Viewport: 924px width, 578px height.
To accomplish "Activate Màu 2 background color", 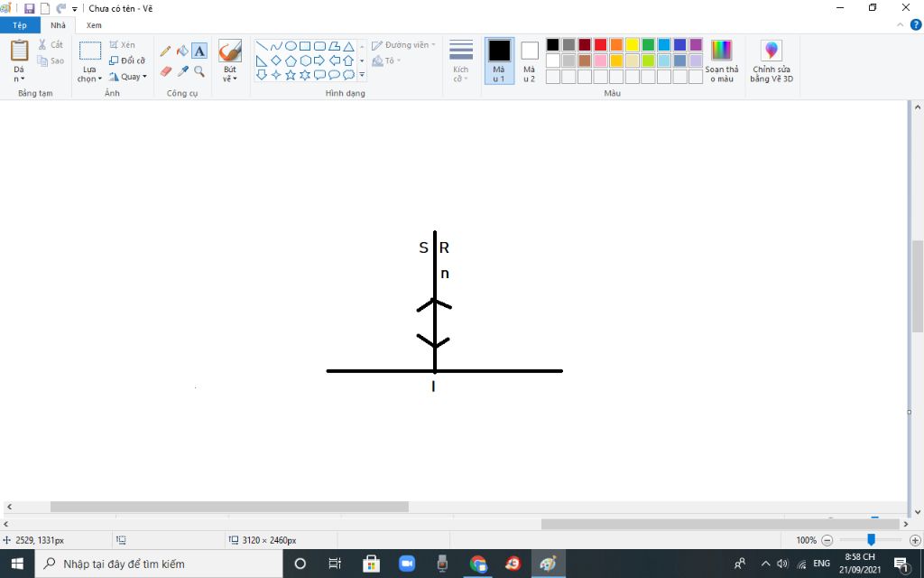I will click(530, 61).
